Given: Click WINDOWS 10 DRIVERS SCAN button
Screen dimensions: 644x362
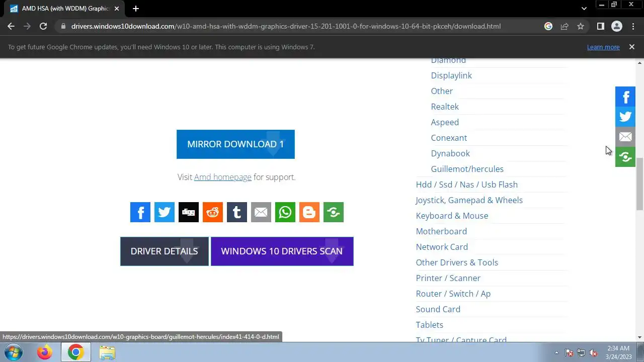Looking at the screenshot, I should tap(282, 251).
